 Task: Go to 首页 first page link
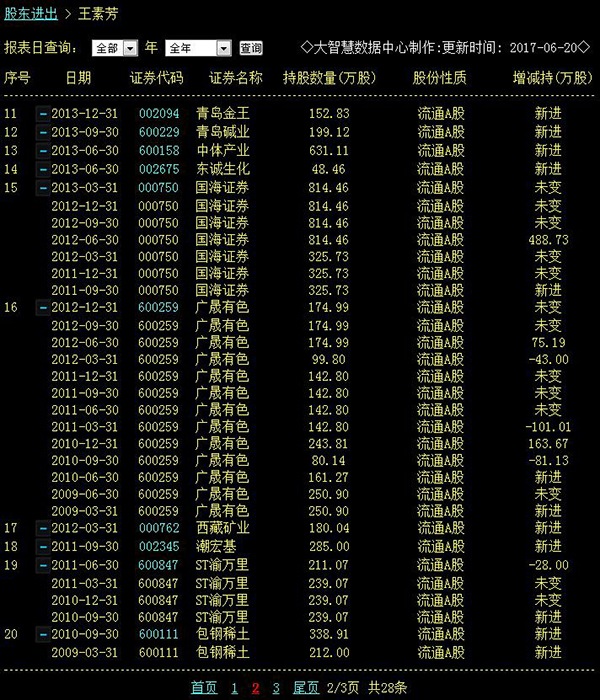tap(204, 688)
